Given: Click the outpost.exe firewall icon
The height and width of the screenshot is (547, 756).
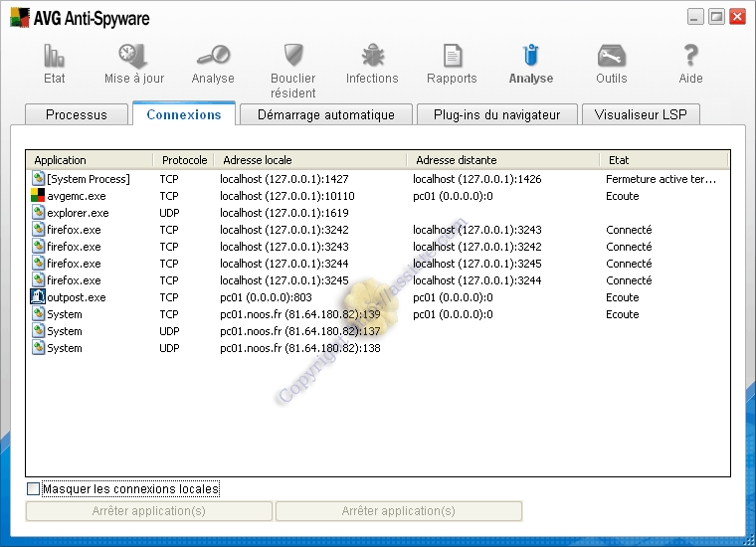Looking at the screenshot, I should [38, 296].
